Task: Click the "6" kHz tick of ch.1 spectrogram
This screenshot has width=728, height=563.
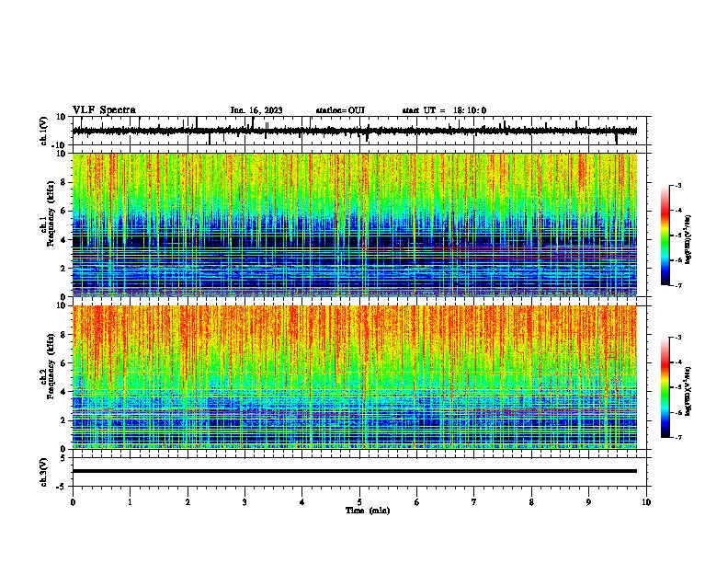Action: click(63, 211)
